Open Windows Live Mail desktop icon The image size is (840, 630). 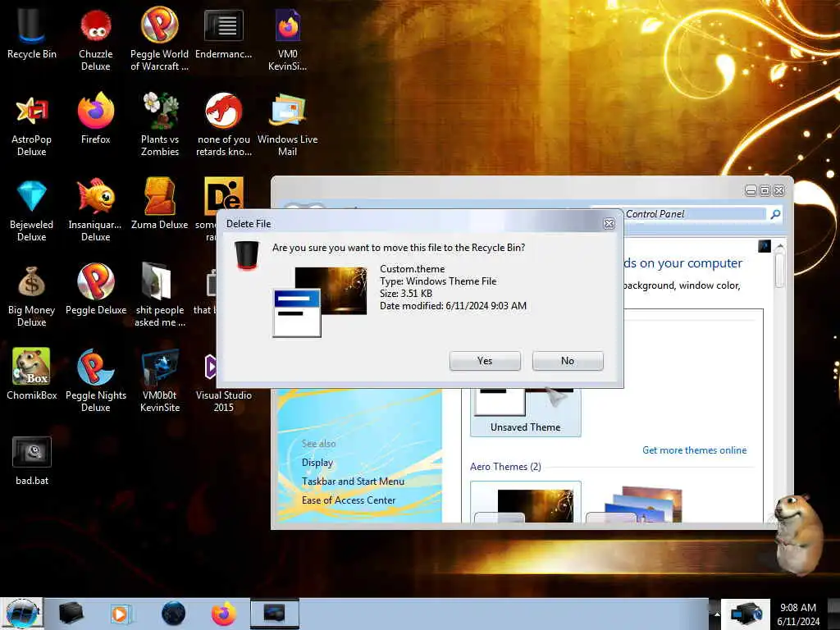(288, 125)
